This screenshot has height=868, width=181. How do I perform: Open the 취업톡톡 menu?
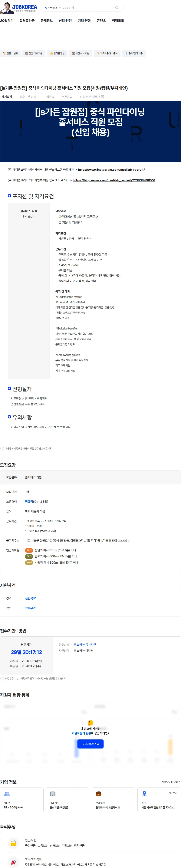point(118,21)
